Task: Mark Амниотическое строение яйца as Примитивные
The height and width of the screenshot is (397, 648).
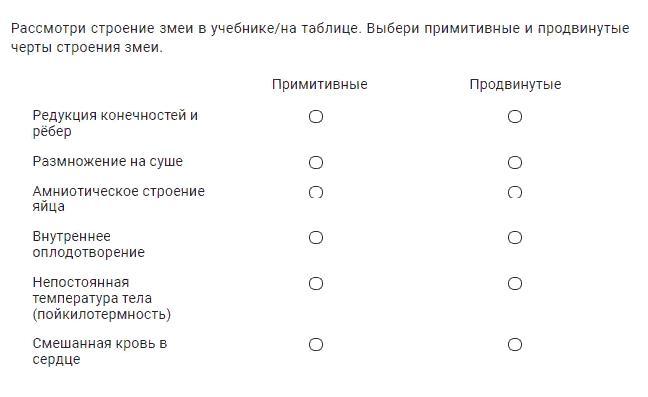Action: pyautogui.click(x=316, y=192)
